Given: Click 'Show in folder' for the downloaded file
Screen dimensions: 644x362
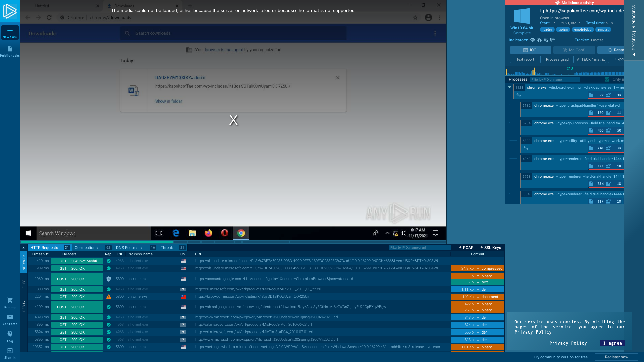Looking at the screenshot, I should point(168,101).
